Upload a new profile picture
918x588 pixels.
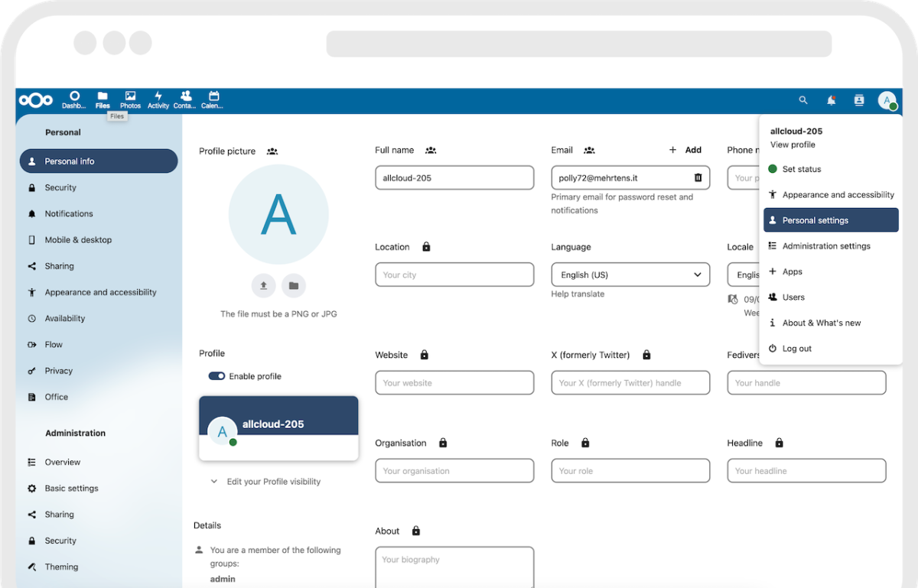click(x=263, y=285)
